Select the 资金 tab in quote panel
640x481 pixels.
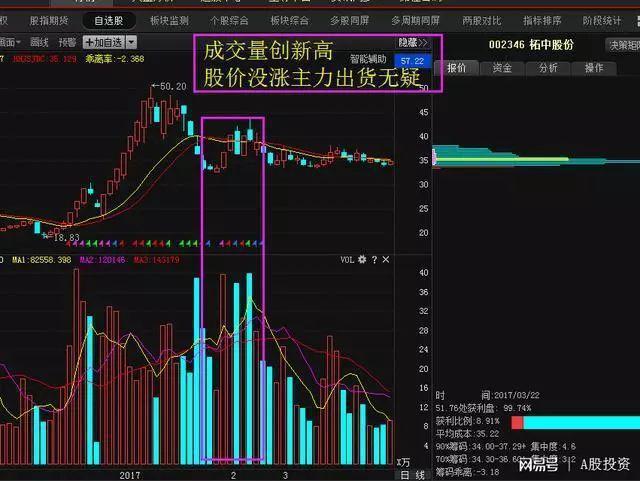(502, 68)
